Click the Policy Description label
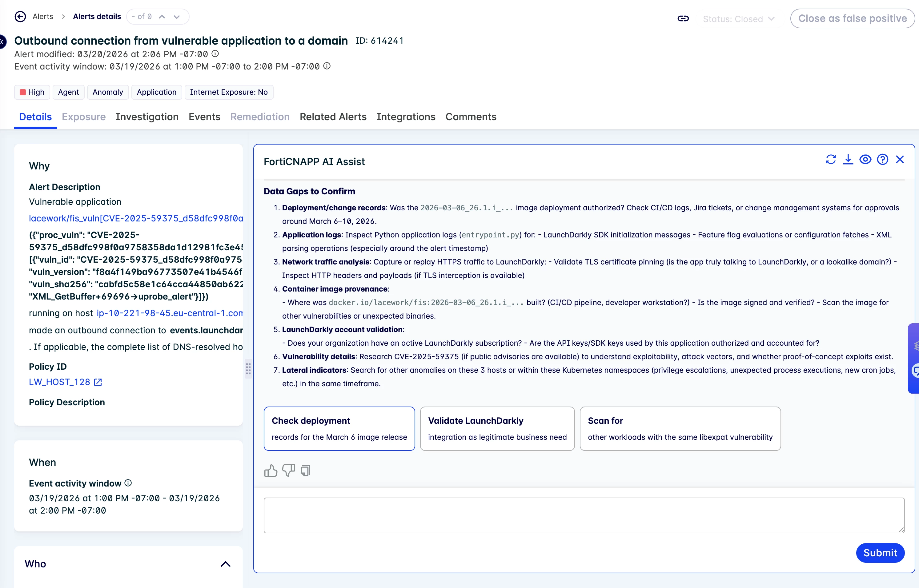 tap(67, 403)
